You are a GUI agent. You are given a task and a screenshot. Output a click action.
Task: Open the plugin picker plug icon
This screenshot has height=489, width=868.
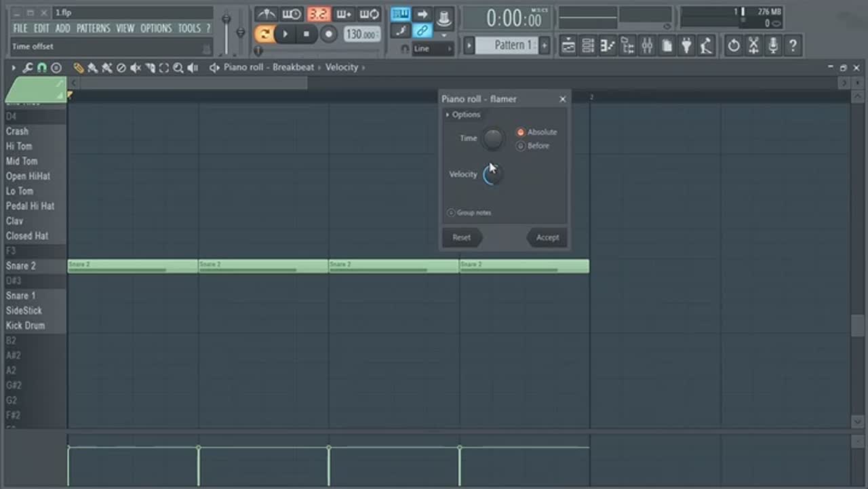coord(687,45)
